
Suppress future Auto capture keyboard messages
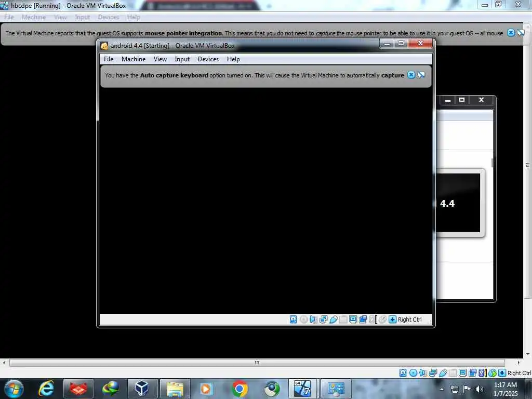pyautogui.click(x=421, y=75)
